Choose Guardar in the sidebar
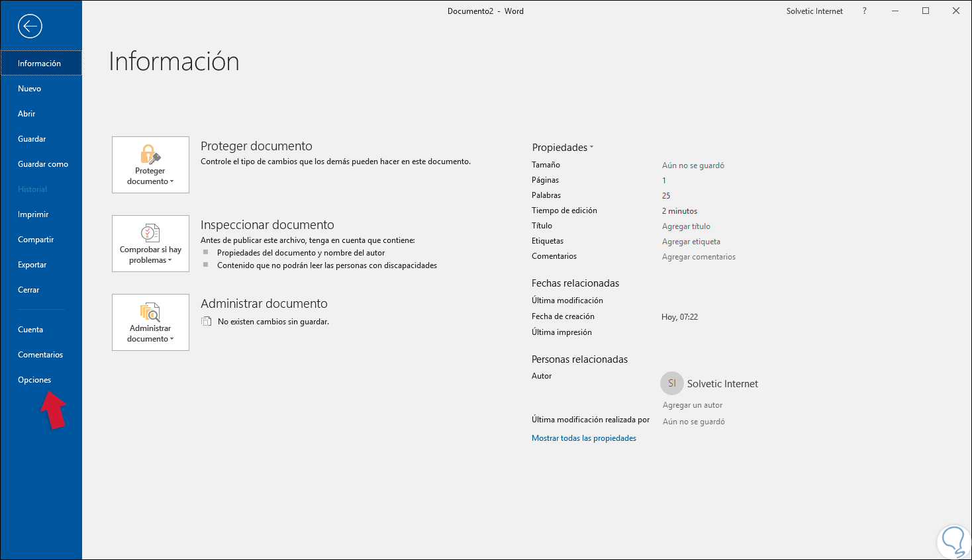 41,139
